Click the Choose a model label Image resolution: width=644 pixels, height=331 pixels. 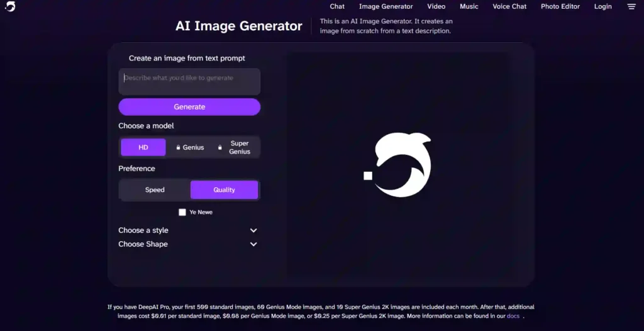(146, 126)
